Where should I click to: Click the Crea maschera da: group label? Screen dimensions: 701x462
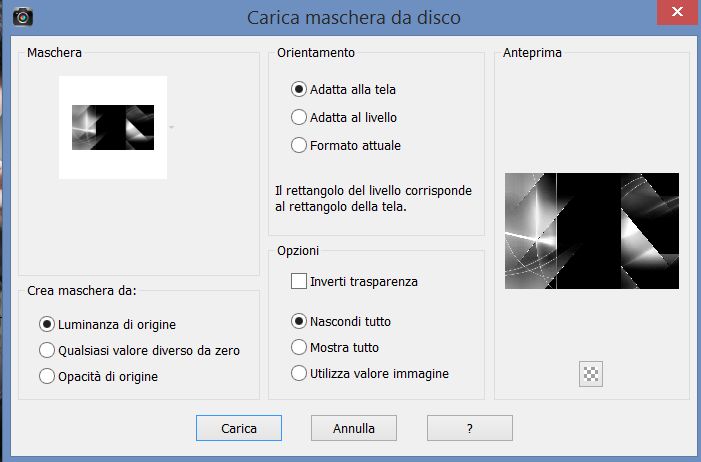82,291
